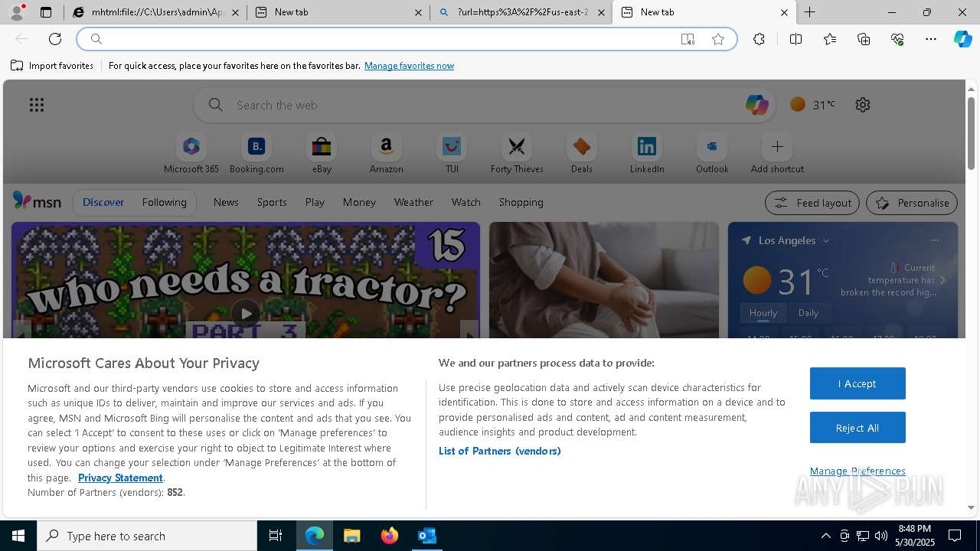Open the Copilot sidebar button
The width and height of the screenshot is (980, 551).
962,39
